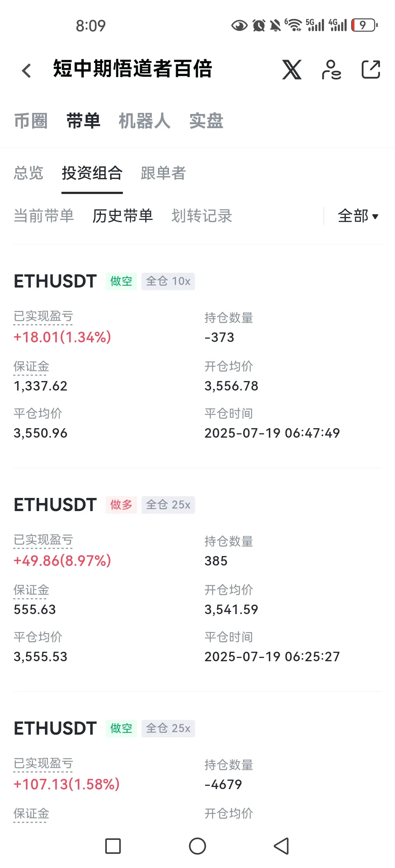
Task: Tap Android recent apps square icon
Action: (x=113, y=846)
